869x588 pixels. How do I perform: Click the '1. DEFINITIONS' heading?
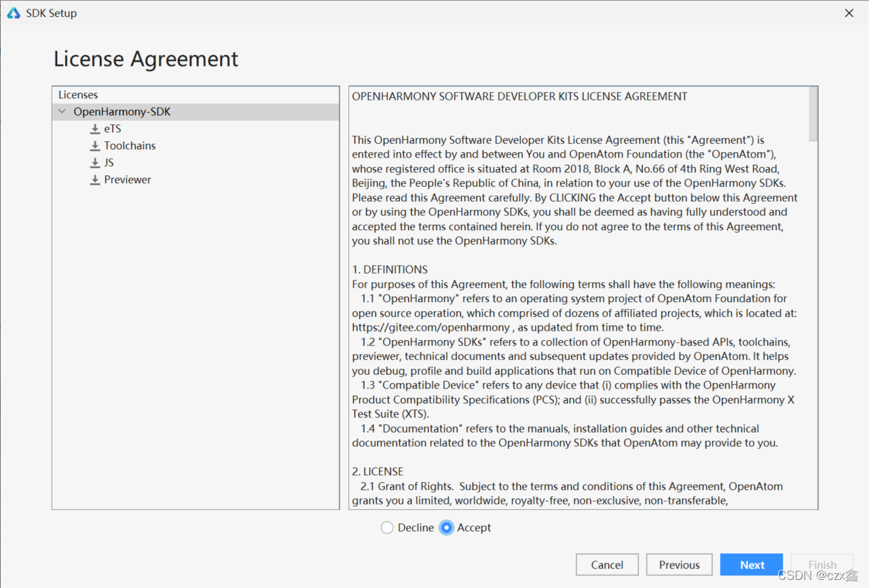tap(390, 270)
